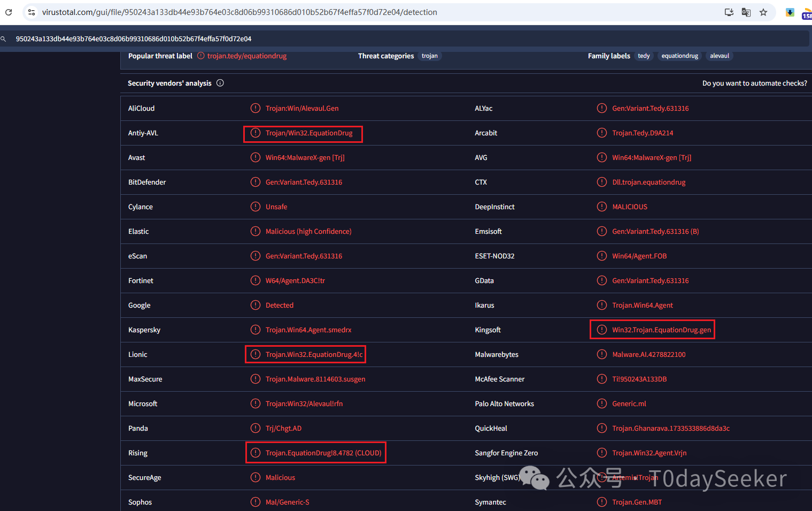The image size is (812, 511).
Task: Click Dll.trojan.equationdrug CTX detection
Action: 649,182
